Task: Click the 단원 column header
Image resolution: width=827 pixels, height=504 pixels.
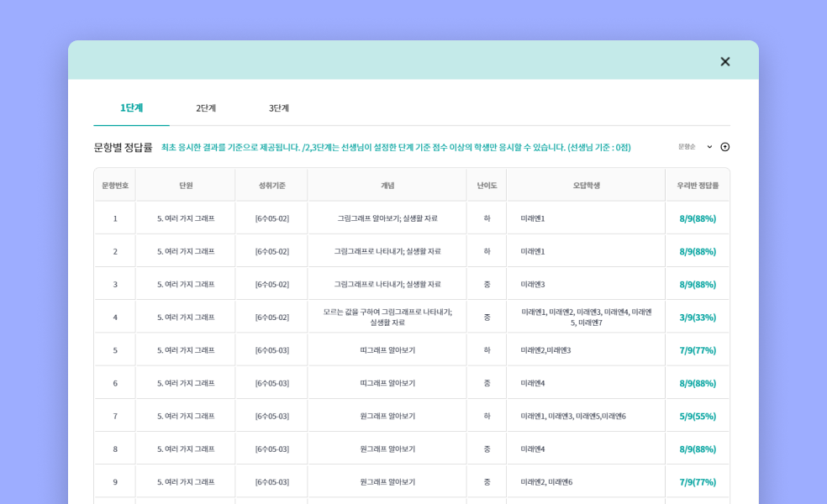Action: point(186,186)
